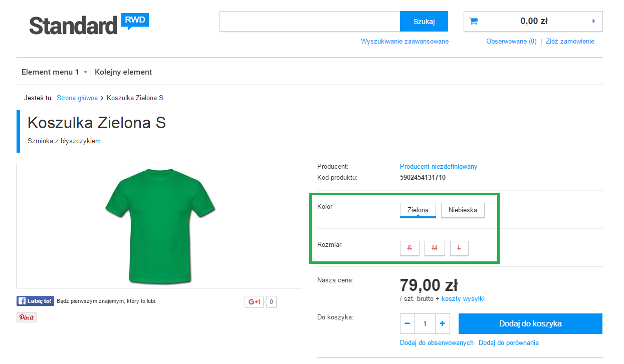This screenshot has height=364, width=624.
Task: Choose size M option
Action: pyautogui.click(x=435, y=248)
